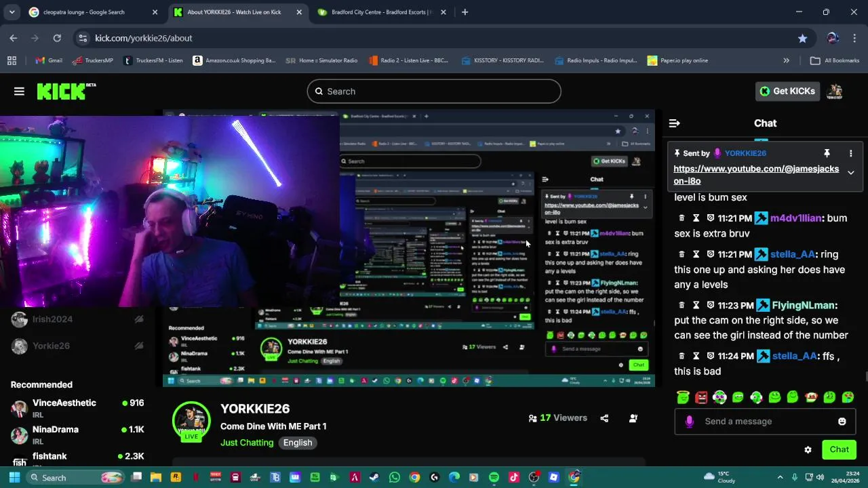Image resolution: width=868 pixels, height=488 pixels.
Task: Expand the pinned message chevron
Action: (850, 173)
